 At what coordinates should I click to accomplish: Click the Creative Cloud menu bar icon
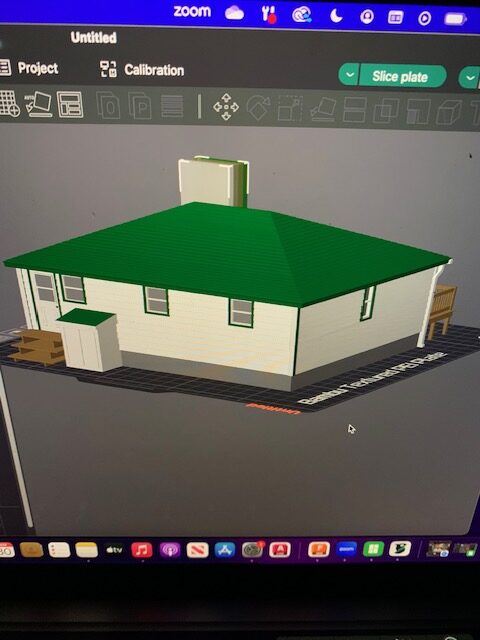[x=302, y=15]
